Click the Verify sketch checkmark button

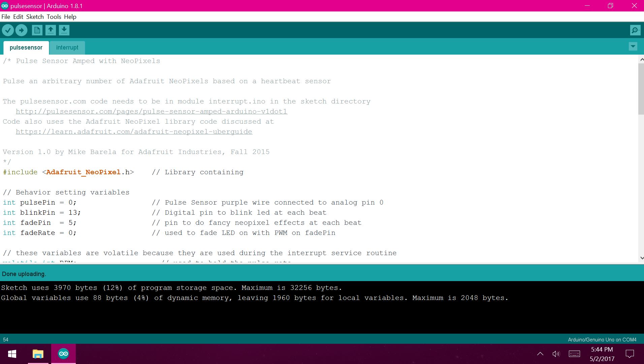[x=8, y=30]
